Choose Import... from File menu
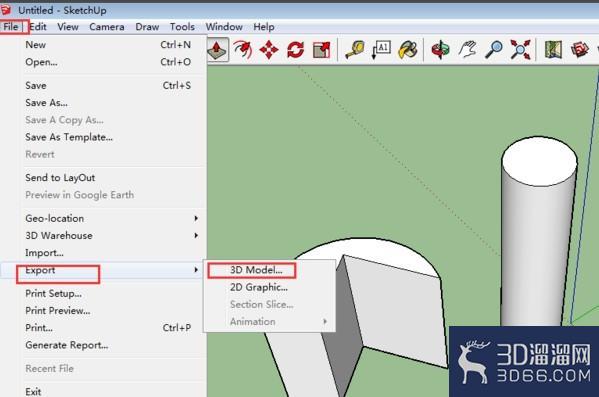The height and width of the screenshot is (397, 599). pyautogui.click(x=103, y=253)
